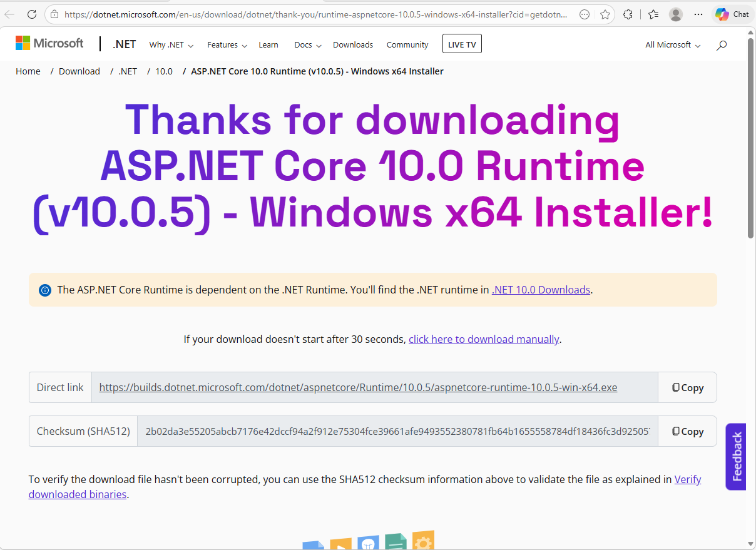Open the address bar ellipsis options icon
756x550 pixels.
click(x=585, y=14)
